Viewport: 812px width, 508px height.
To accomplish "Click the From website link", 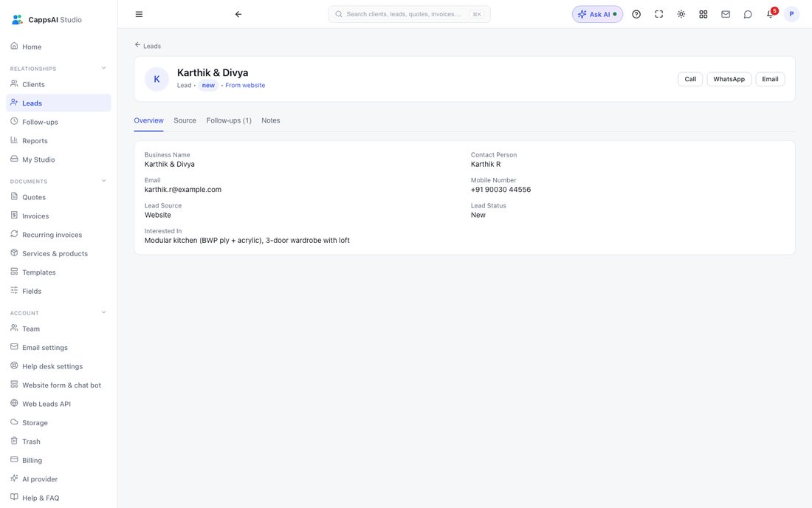I will (x=245, y=86).
